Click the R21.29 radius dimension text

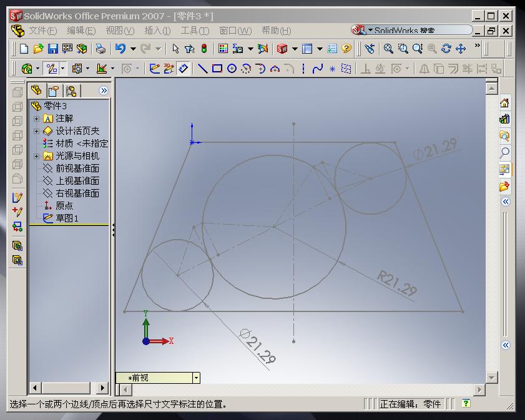[x=397, y=283]
